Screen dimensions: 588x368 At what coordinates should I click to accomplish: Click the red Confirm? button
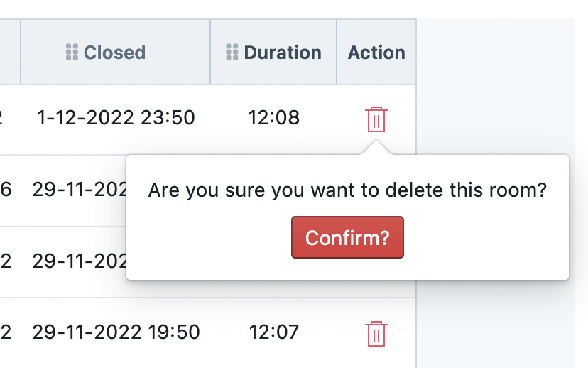[347, 237]
